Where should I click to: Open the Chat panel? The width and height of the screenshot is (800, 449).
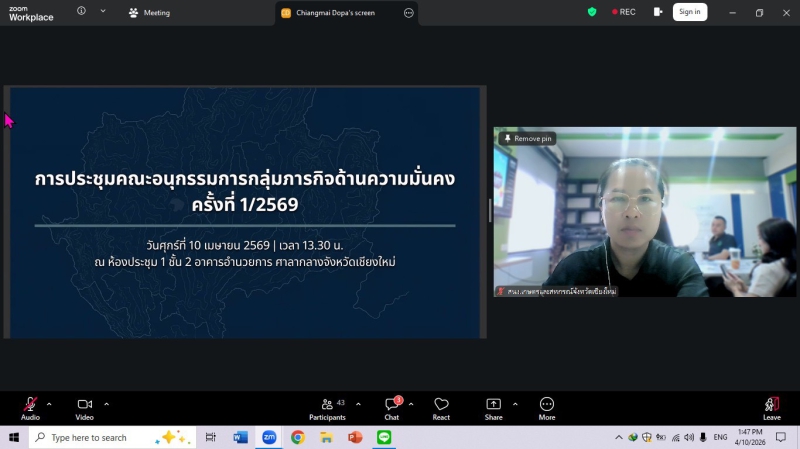(x=392, y=405)
